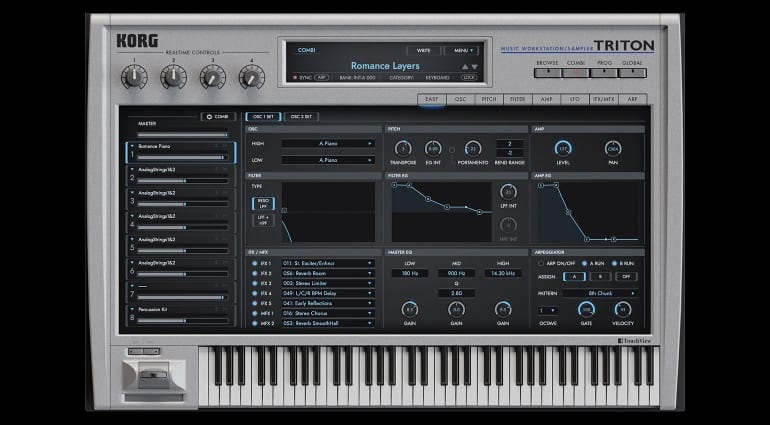Click the amp Level knob

click(563, 148)
